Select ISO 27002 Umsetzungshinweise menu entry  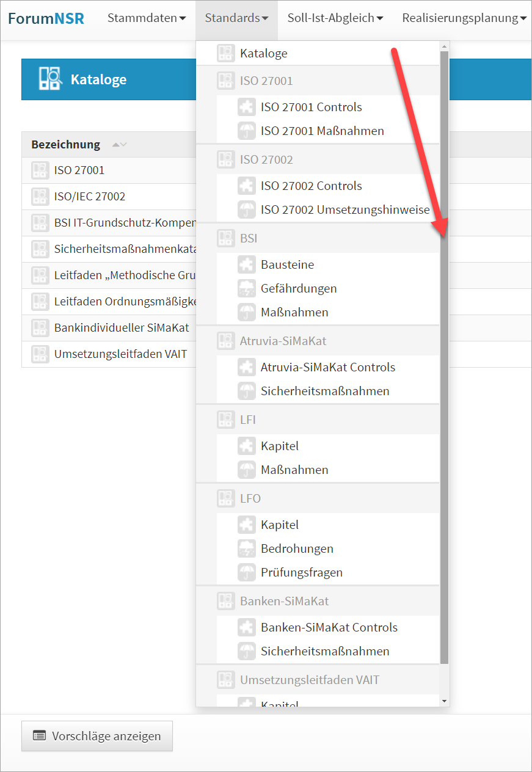(x=345, y=209)
